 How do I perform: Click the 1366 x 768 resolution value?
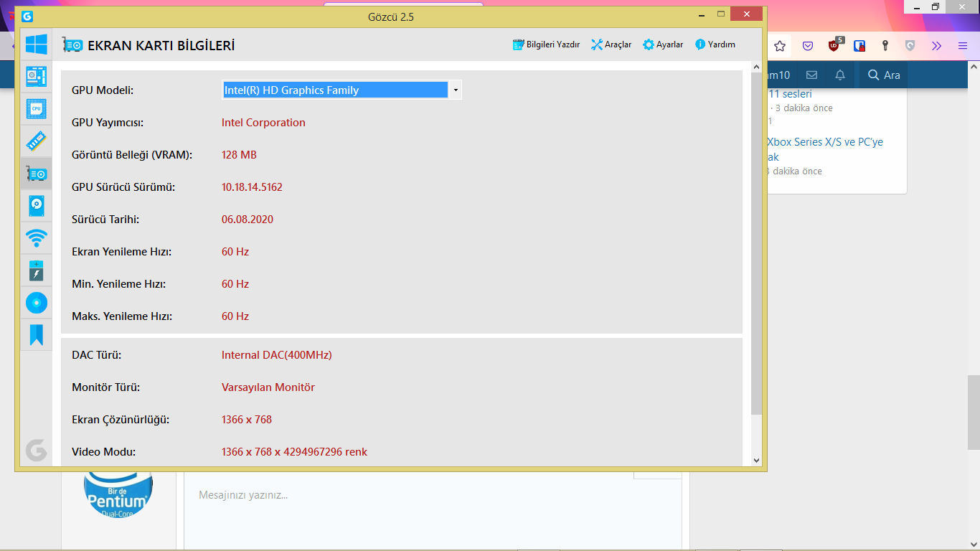click(x=247, y=420)
